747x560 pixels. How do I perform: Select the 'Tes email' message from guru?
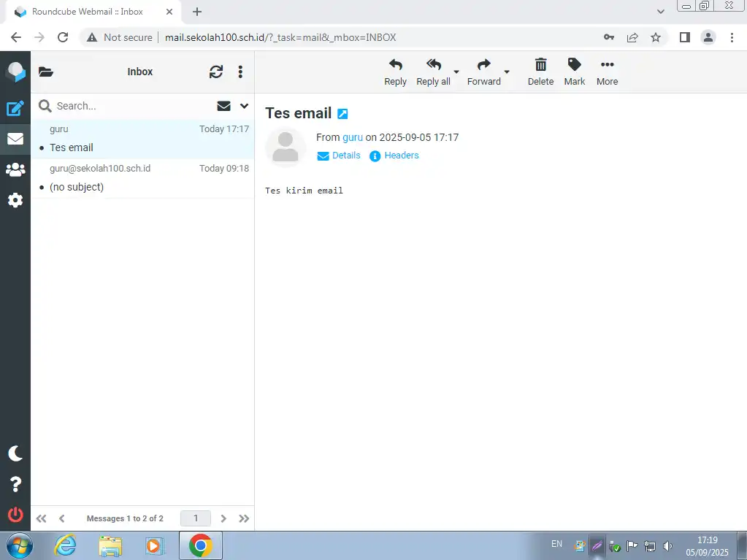[x=142, y=139]
